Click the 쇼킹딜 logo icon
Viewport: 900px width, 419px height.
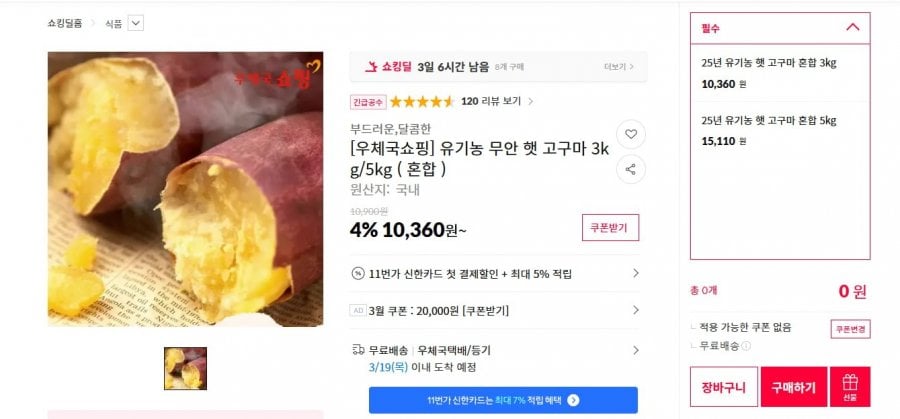click(x=371, y=67)
